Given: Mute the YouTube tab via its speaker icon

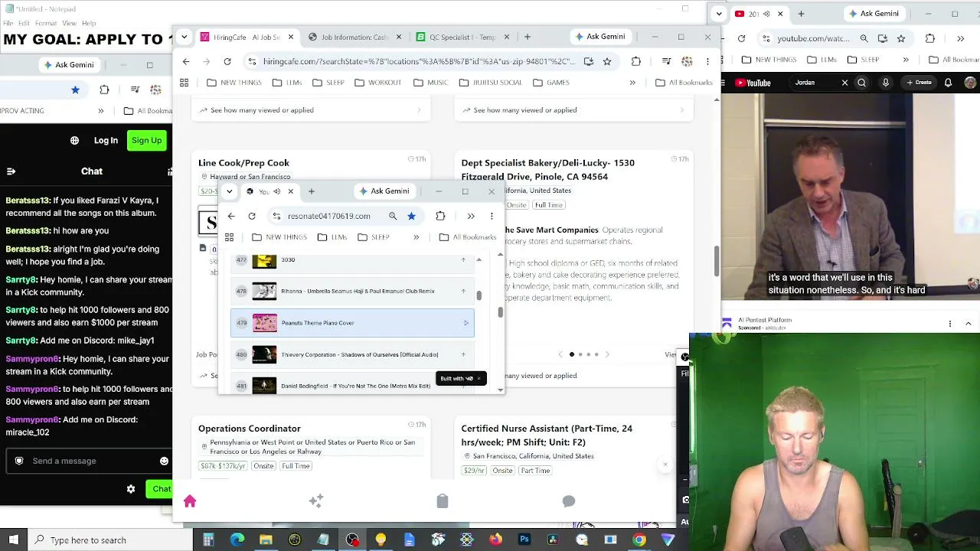Looking at the screenshot, I should click(766, 14).
